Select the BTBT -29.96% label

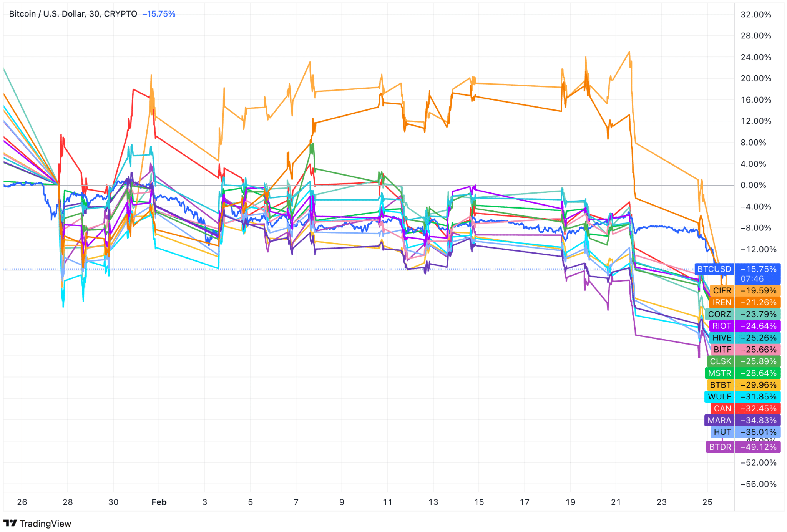coord(744,385)
